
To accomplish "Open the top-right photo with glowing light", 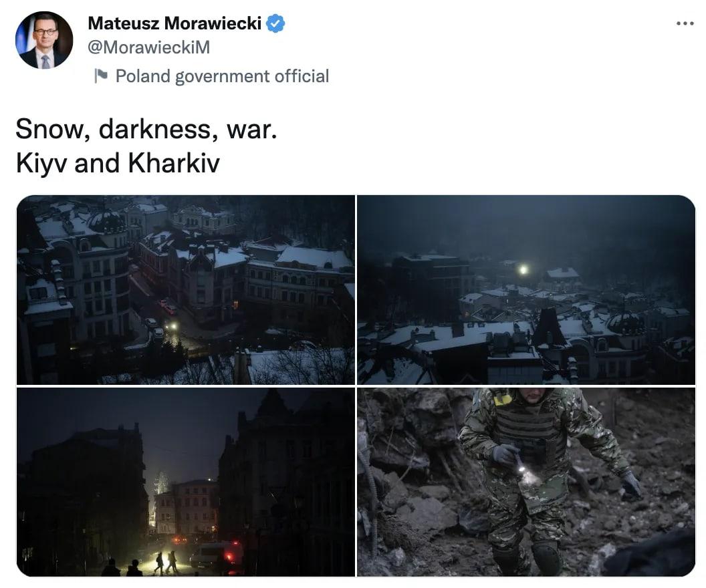I will pos(526,290).
